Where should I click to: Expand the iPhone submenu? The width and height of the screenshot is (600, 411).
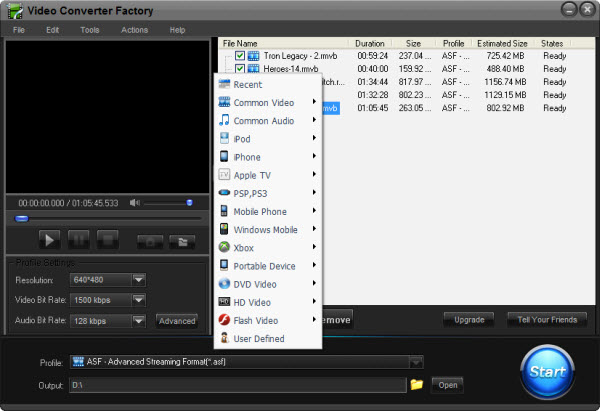(314, 156)
